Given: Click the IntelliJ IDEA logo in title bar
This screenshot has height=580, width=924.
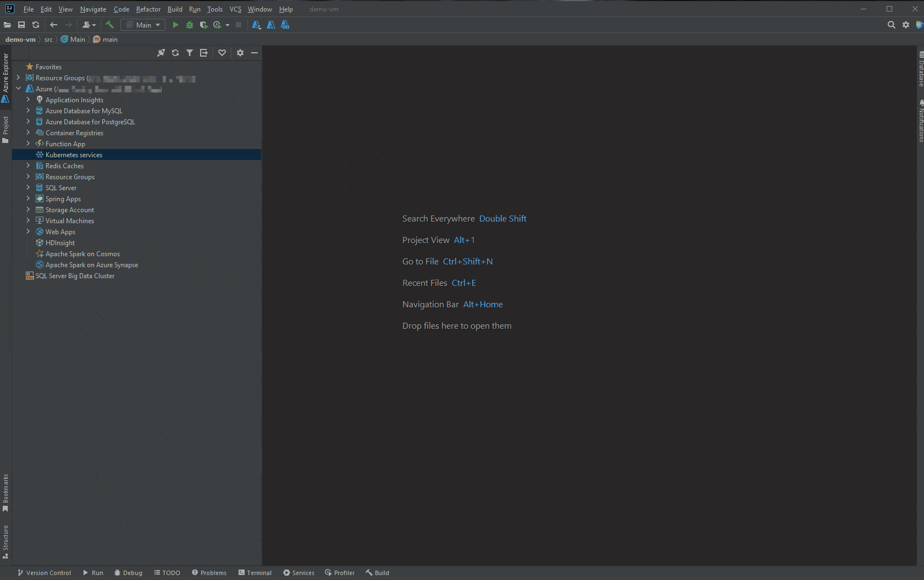Looking at the screenshot, I should click(x=9, y=9).
